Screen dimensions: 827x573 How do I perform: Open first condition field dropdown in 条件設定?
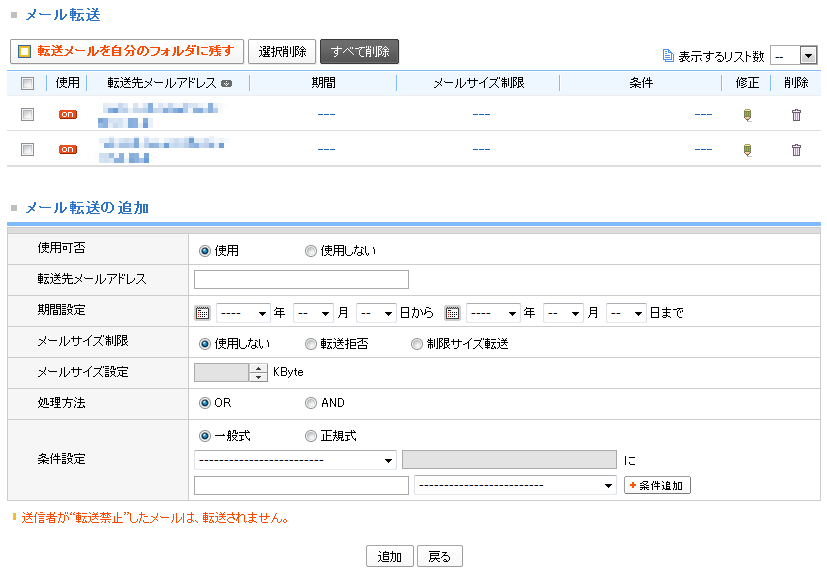coord(295,460)
